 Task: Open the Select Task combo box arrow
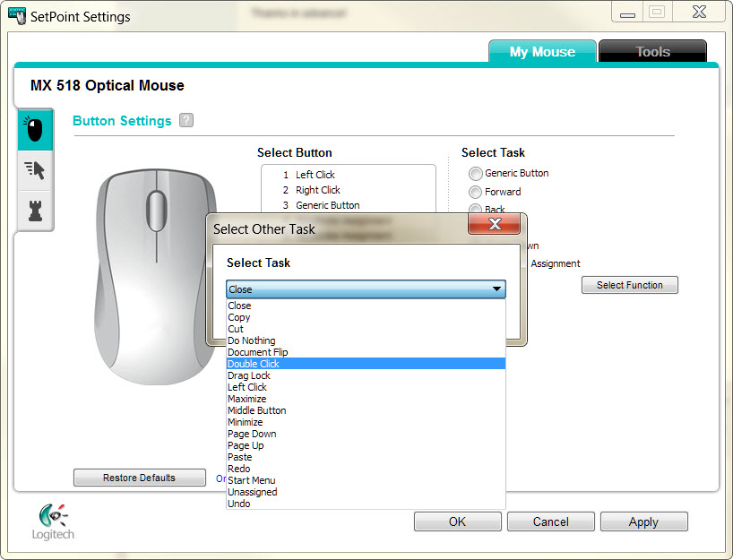[496, 289]
